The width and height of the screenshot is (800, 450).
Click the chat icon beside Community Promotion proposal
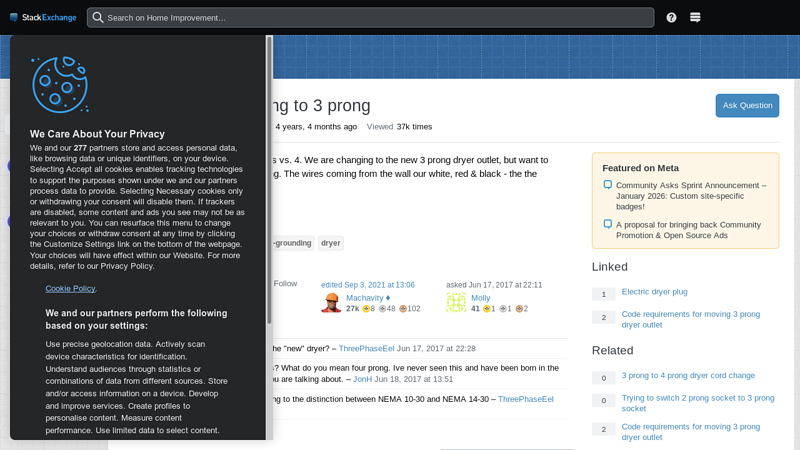coord(607,225)
